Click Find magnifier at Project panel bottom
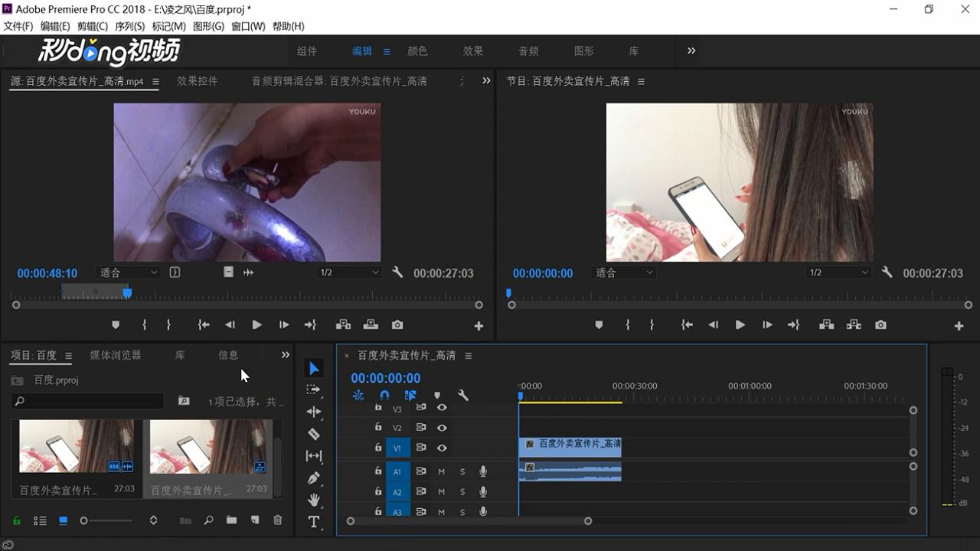The width and height of the screenshot is (980, 551). 208,520
